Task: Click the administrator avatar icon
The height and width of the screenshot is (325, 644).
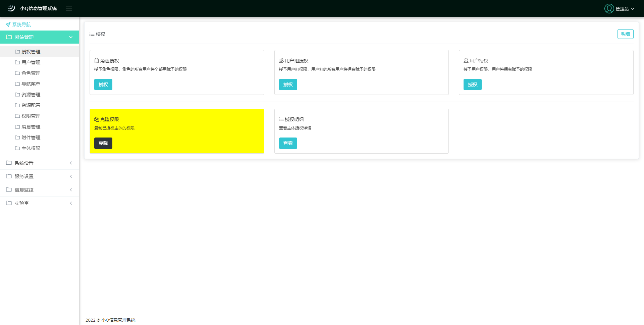Action: tap(609, 9)
